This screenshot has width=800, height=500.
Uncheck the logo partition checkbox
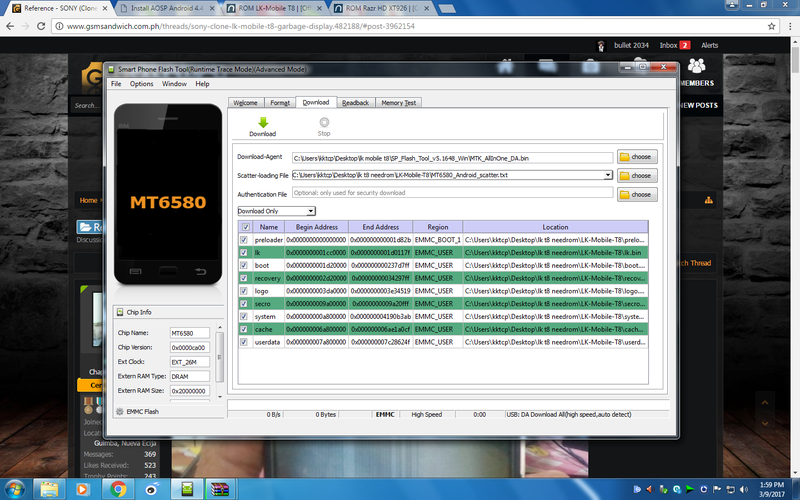click(x=244, y=291)
